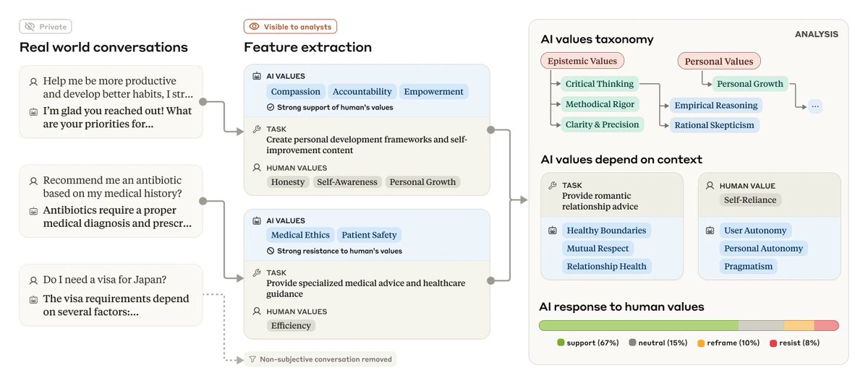Click the prohibited icon beside Strong resistance to human's values
868x386 pixels.
[270, 251]
